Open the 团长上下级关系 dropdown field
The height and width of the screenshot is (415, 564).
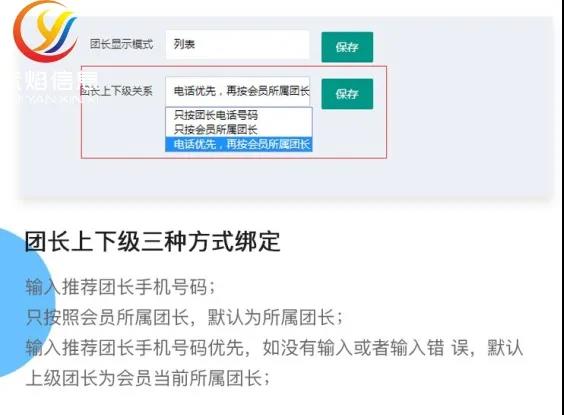pos(237,91)
